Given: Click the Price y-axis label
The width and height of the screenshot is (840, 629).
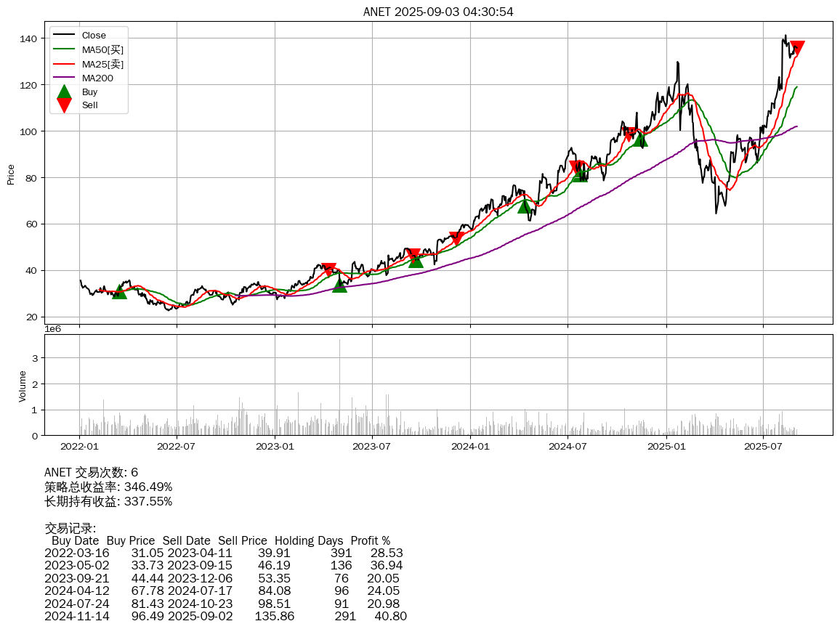Looking at the screenshot, I should [11, 174].
